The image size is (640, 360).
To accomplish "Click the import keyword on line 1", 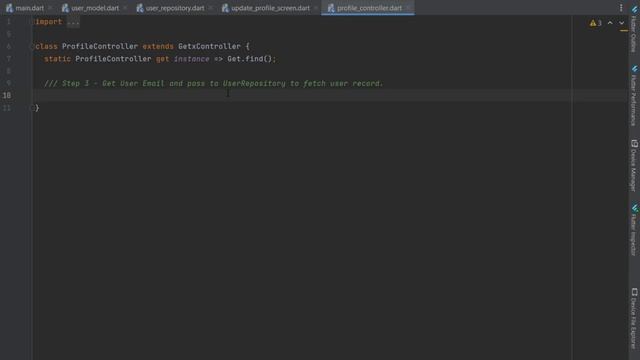I will tap(49, 22).
